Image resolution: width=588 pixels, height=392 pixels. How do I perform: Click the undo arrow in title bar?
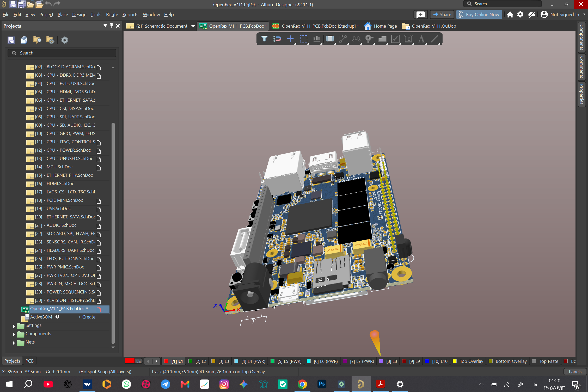[x=48, y=4]
